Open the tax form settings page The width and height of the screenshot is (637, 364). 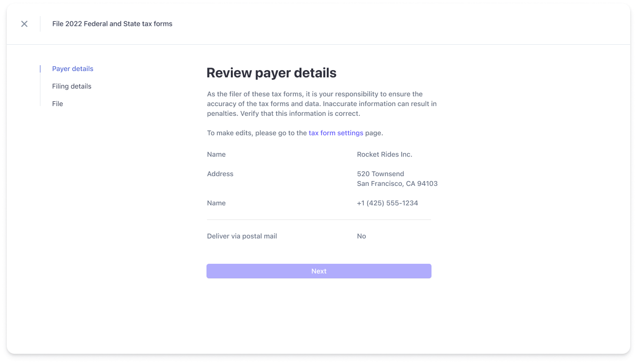pos(336,132)
